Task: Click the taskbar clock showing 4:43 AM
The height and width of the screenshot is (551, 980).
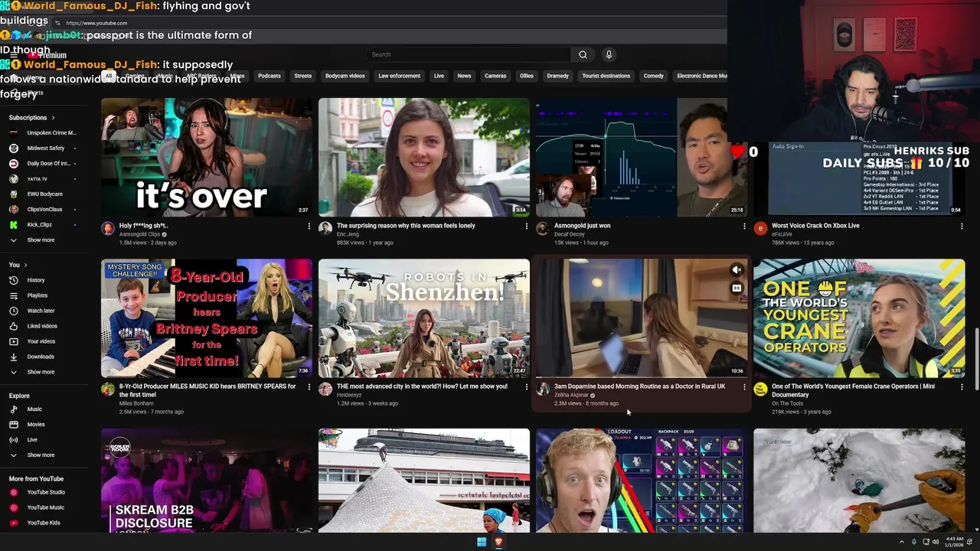Action: click(954, 542)
